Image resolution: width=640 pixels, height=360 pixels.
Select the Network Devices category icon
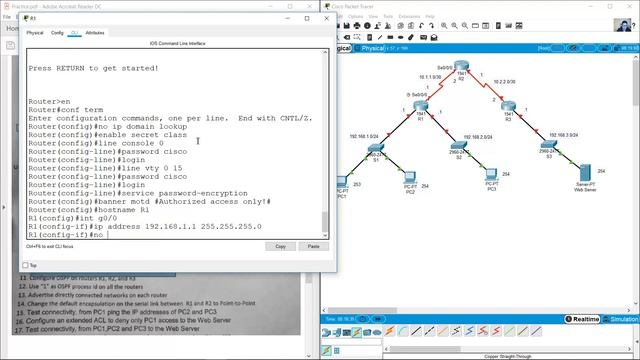[x=325, y=333]
